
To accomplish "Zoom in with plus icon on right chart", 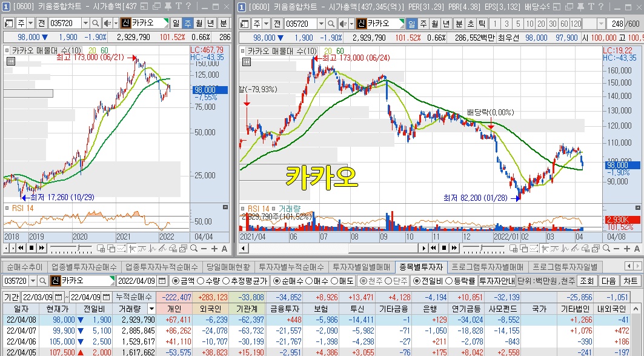I will [626, 248].
